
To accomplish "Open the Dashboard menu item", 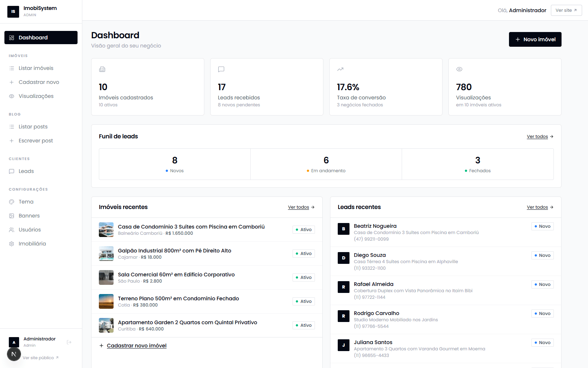I will (x=41, y=38).
